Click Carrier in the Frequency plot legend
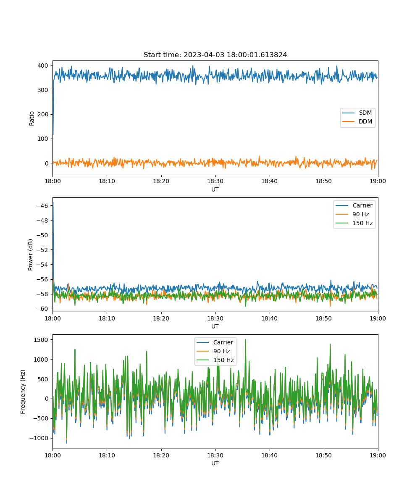The height and width of the screenshot is (504, 420). coord(215,342)
